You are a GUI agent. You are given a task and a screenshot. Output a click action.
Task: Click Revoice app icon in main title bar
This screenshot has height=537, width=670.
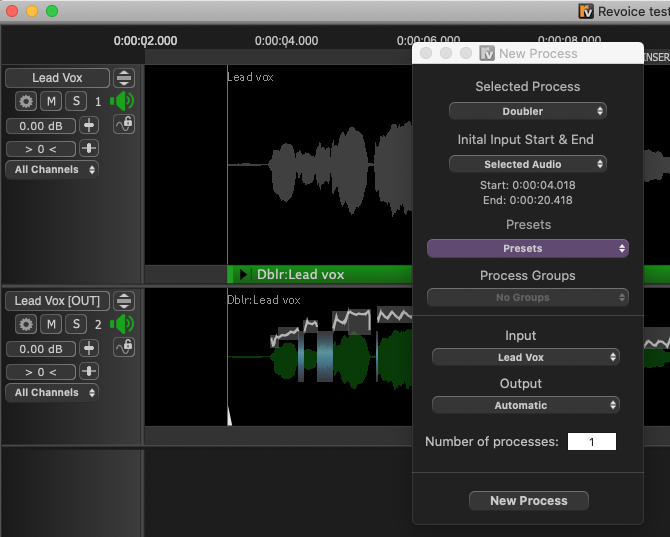[586, 11]
